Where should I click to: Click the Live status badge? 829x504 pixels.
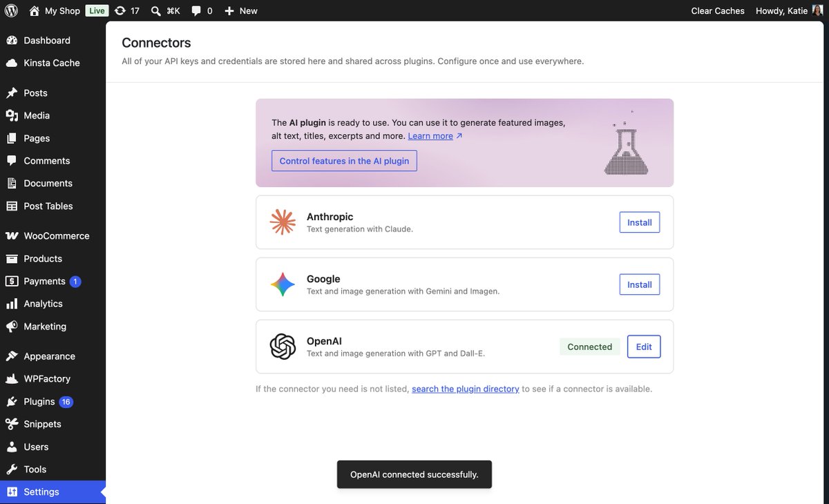97,10
